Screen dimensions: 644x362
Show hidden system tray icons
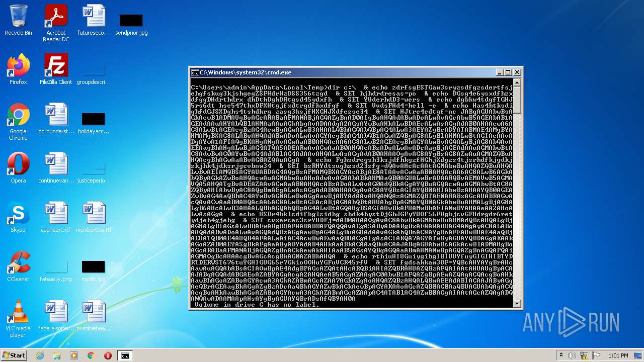tap(561, 355)
